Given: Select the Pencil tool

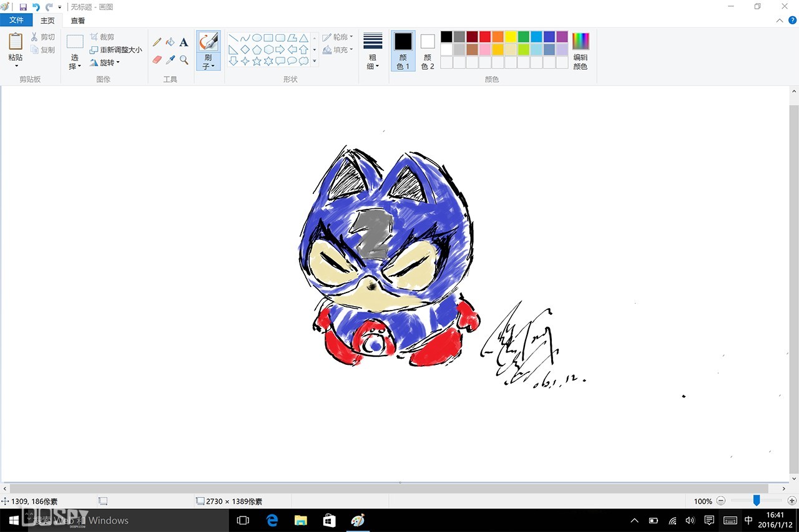Looking at the screenshot, I should pyautogui.click(x=157, y=42).
